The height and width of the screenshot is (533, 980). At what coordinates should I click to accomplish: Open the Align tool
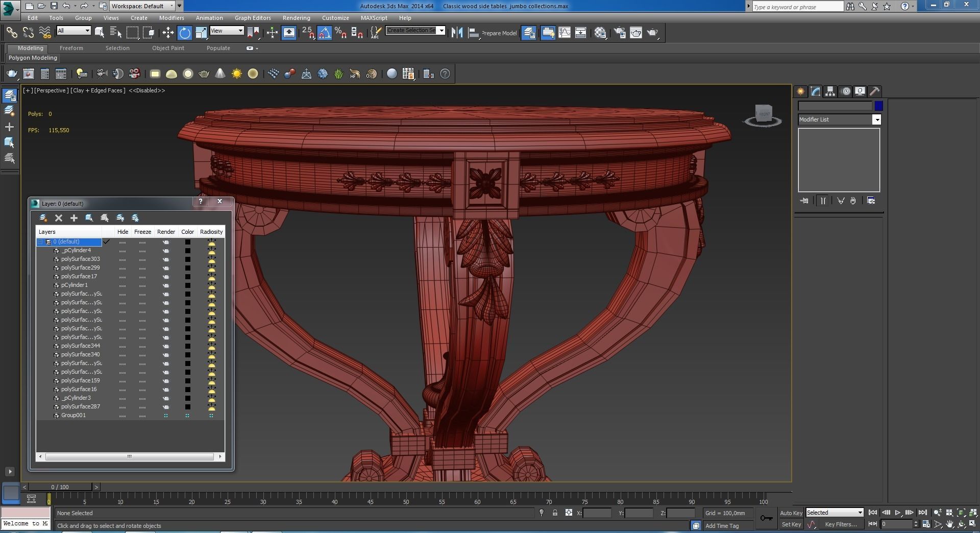pos(473,33)
